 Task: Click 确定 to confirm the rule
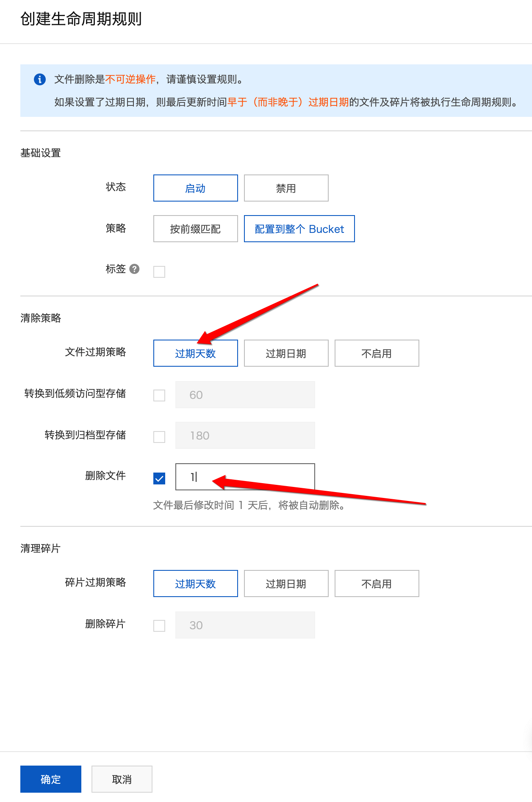pyautogui.click(x=50, y=779)
